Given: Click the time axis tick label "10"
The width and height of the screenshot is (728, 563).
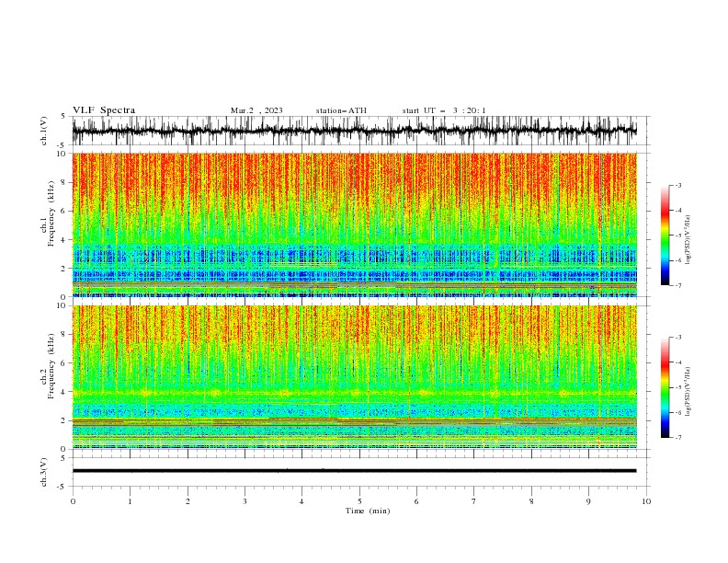Looking at the screenshot, I should 646,501.
